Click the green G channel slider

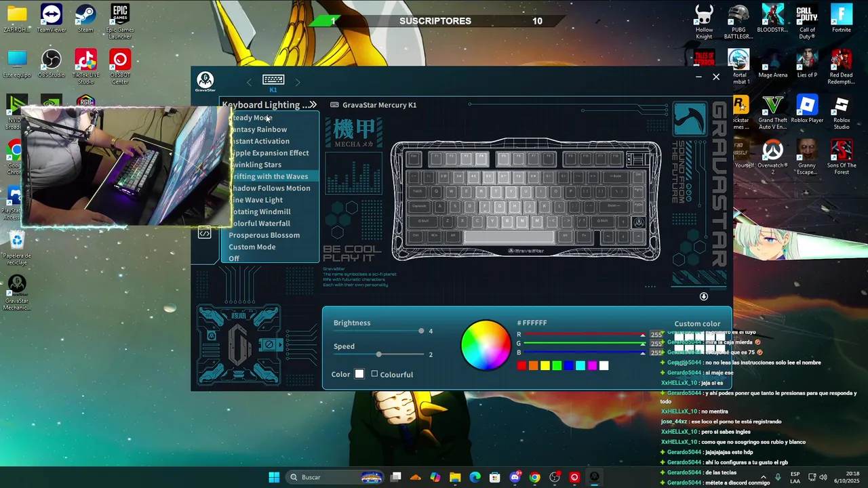click(x=585, y=344)
